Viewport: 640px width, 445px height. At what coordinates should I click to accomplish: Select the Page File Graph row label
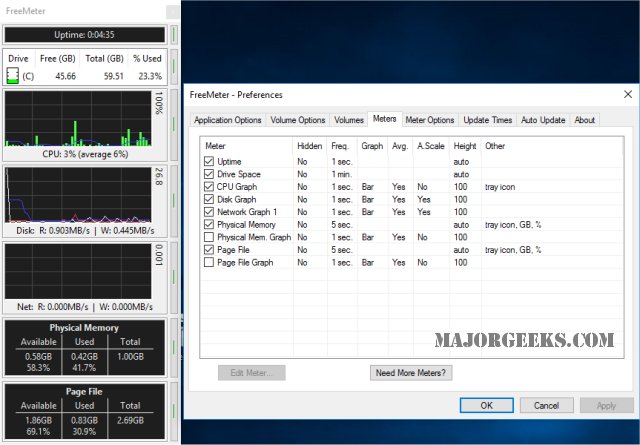point(245,263)
